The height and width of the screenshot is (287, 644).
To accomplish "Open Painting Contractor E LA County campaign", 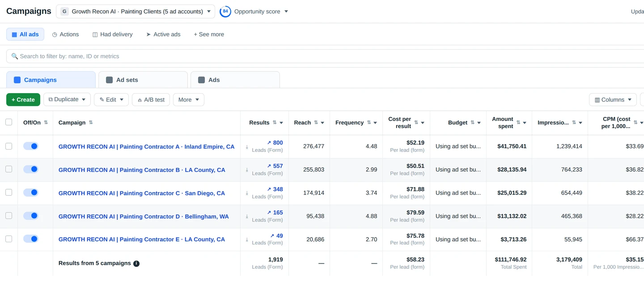I will tap(142, 240).
